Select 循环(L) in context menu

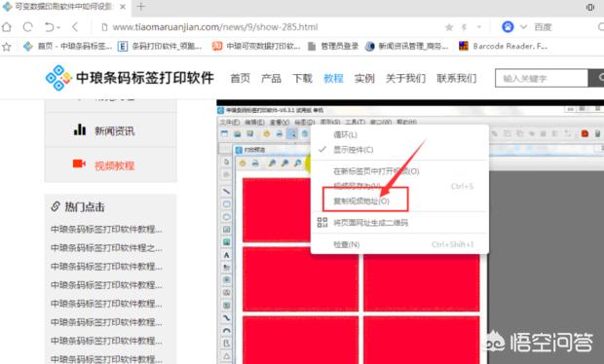tap(399, 134)
